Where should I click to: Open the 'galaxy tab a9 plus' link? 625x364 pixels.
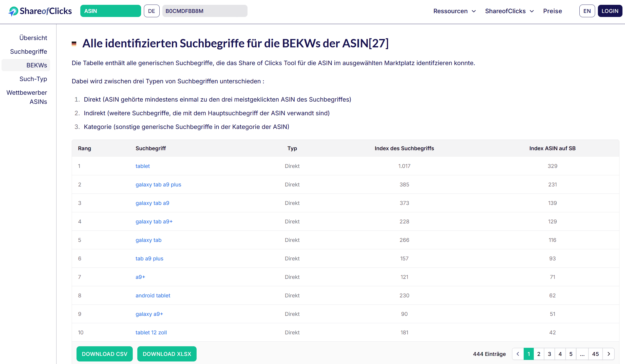click(x=158, y=185)
